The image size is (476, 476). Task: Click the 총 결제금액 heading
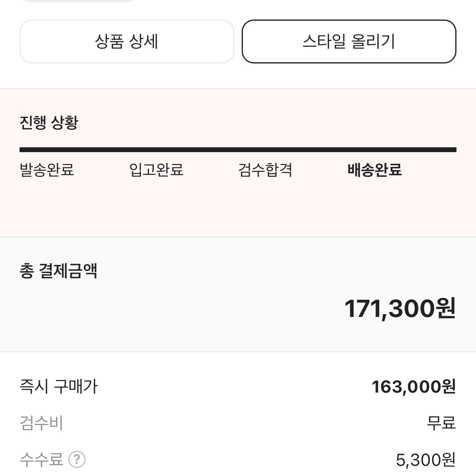(59, 271)
